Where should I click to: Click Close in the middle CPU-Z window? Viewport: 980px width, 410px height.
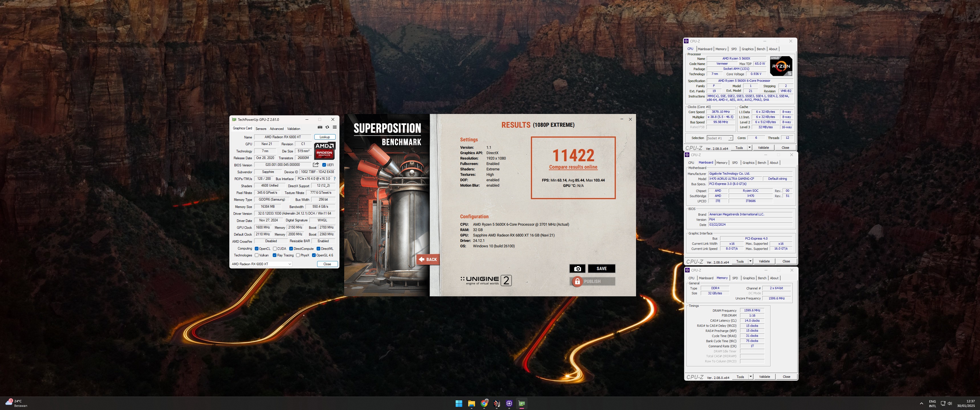(x=786, y=261)
